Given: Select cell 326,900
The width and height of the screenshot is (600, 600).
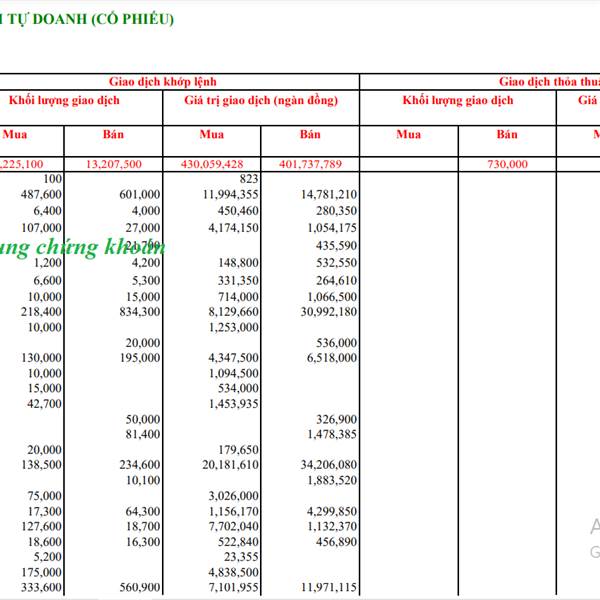Looking at the screenshot, I should point(337,419).
